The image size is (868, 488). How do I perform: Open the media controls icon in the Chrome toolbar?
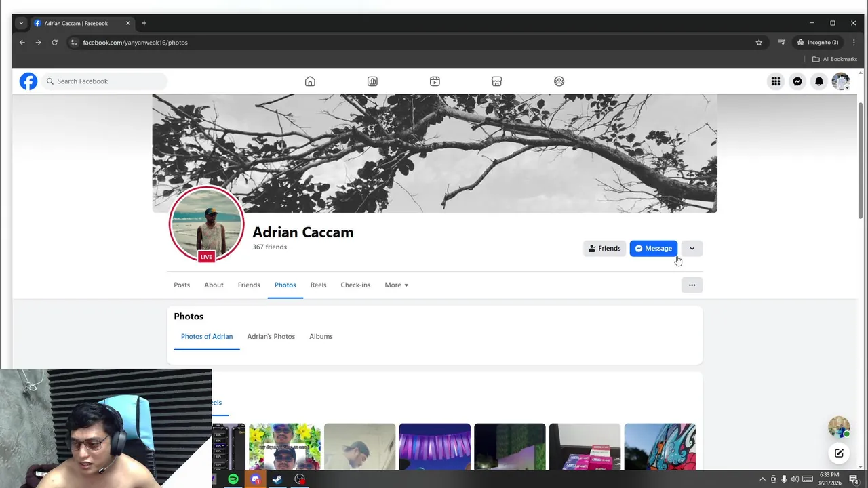pyautogui.click(x=781, y=42)
